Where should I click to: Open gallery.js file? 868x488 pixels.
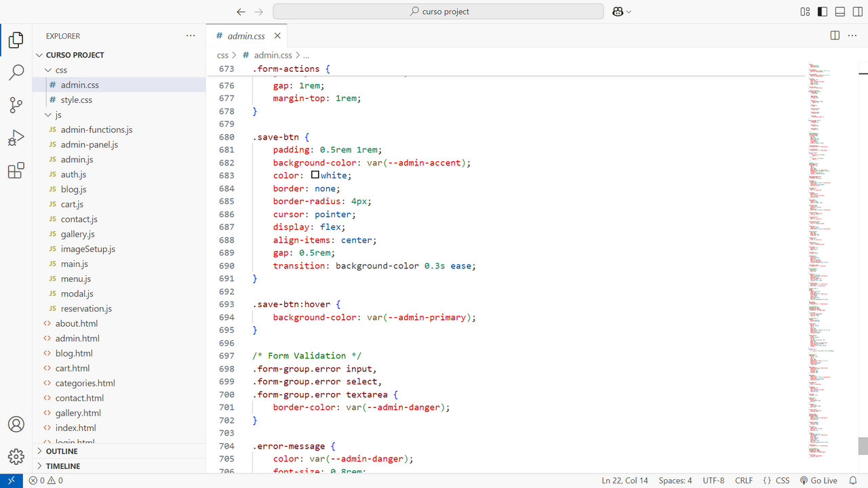click(119, 234)
